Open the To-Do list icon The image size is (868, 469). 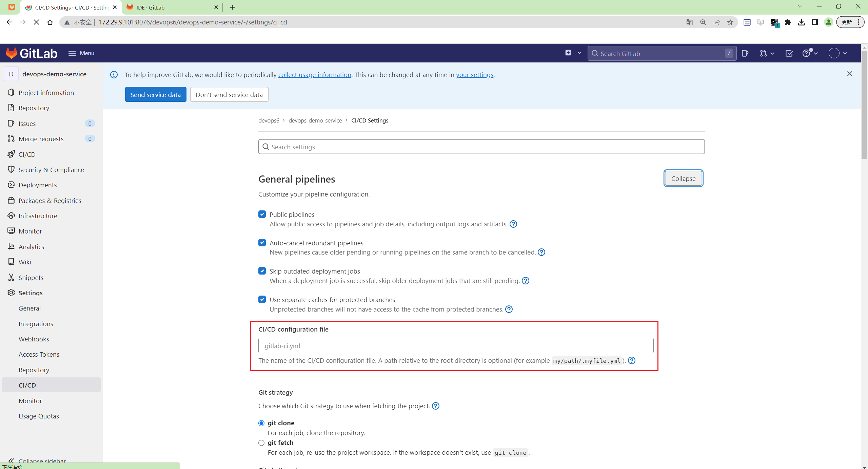789,53
